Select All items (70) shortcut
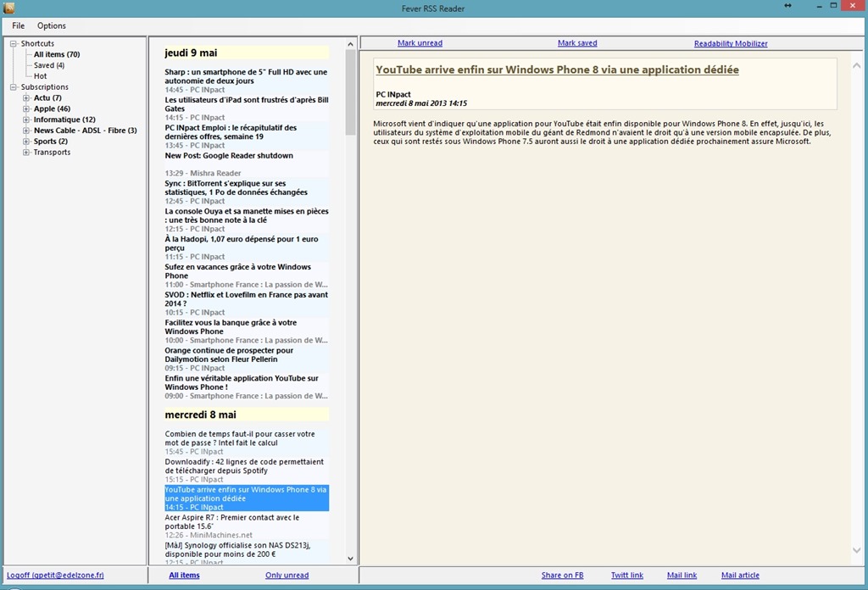 (x=57, y=54)
